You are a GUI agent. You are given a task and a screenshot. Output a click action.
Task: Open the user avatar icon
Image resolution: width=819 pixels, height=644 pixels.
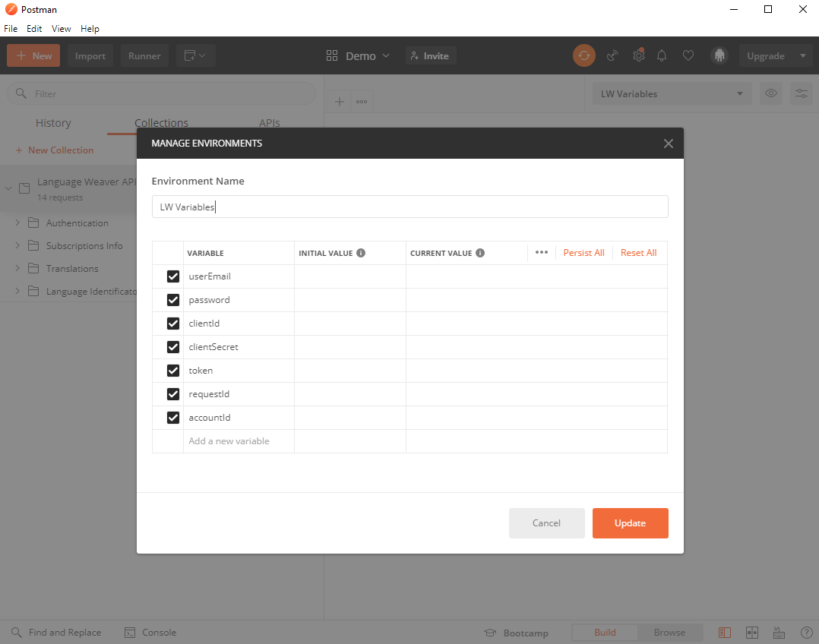(x=719, y=55)
